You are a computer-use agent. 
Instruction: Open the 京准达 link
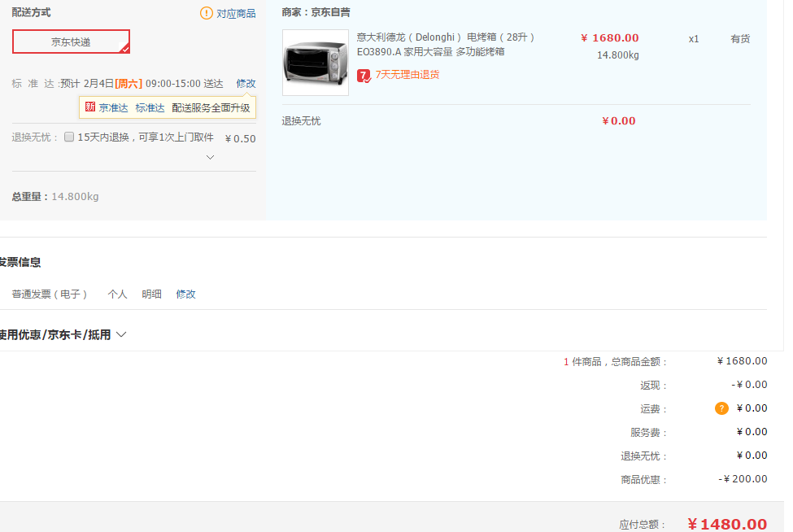[113, 107]
